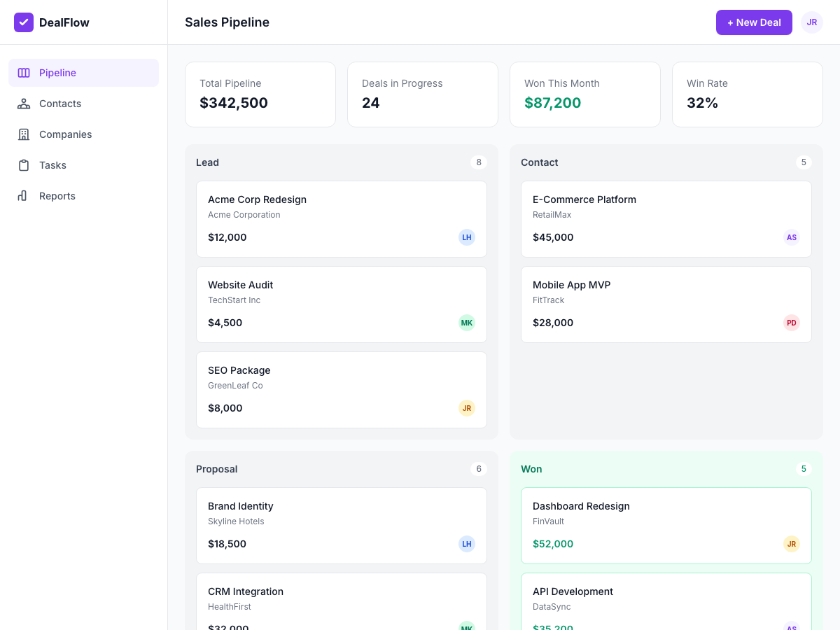Open the CRM Integration deal
Image resolution: width=840 pixels, height=630 pixels.
tap(342, 602)
